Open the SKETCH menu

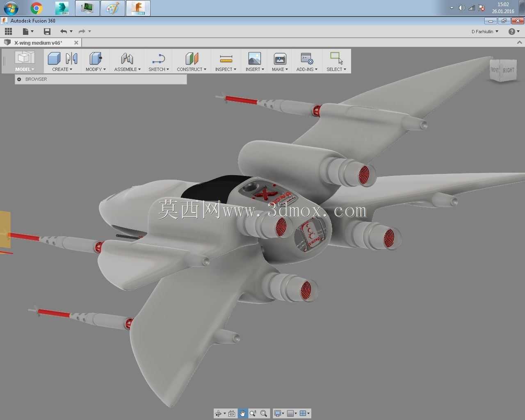point(159,69)
